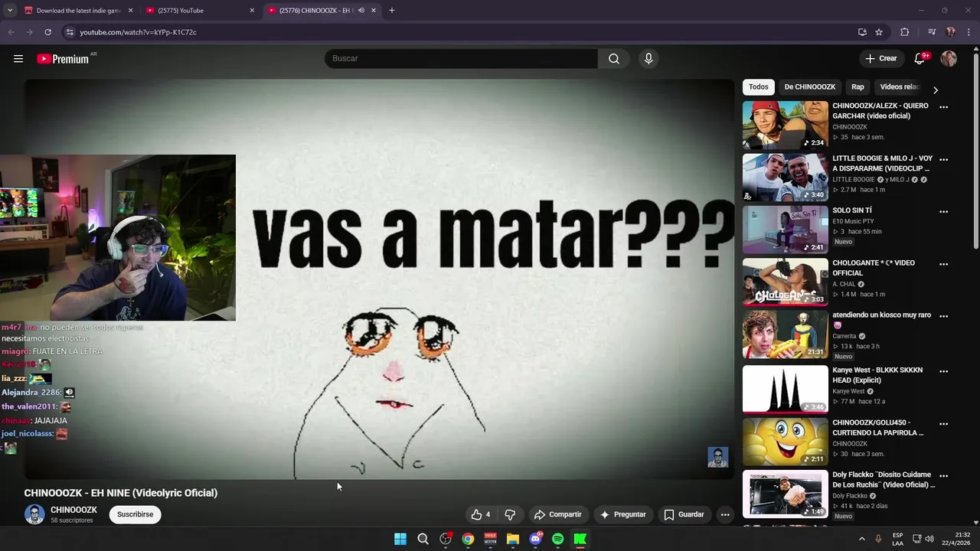Open the CHINOOOZK channel name link
This screenshot has width=980, height=551.
click(73, 510)
